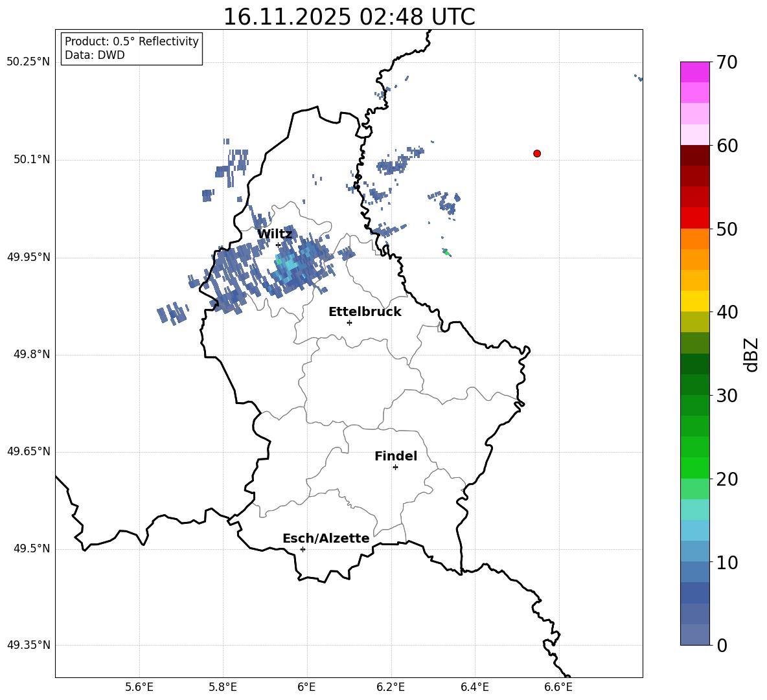
Task: Click the bright red segment above 50 dBZ
Action: point(694,218)
